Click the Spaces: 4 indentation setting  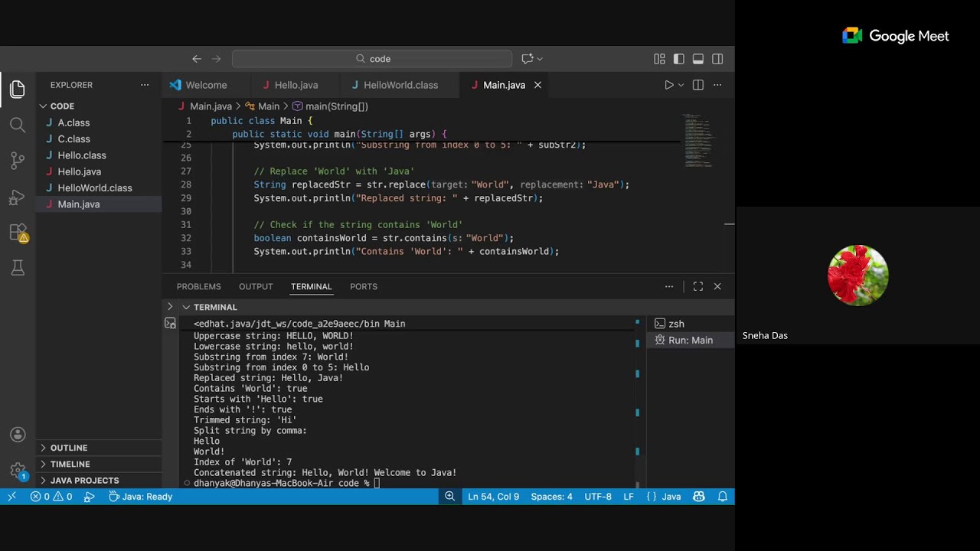(x=551, y=497)
